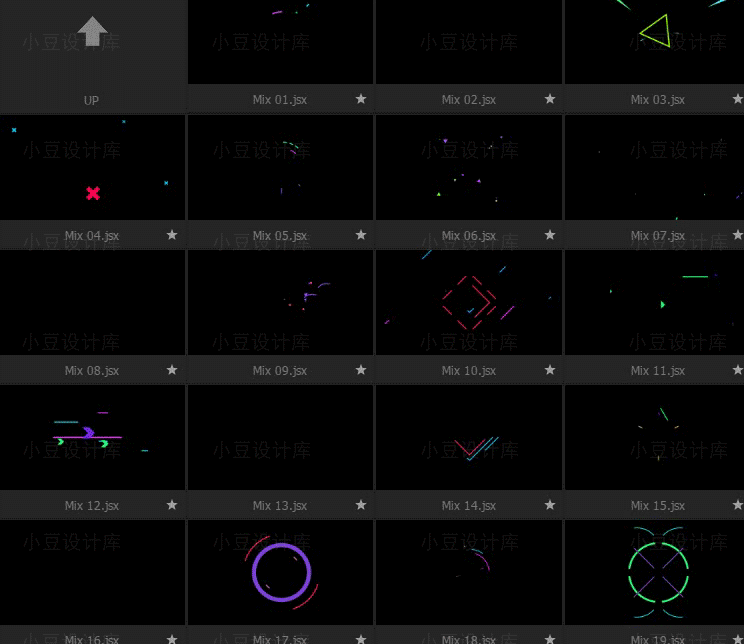Click the star beside Mix 10.jsx

pos(549,370)
